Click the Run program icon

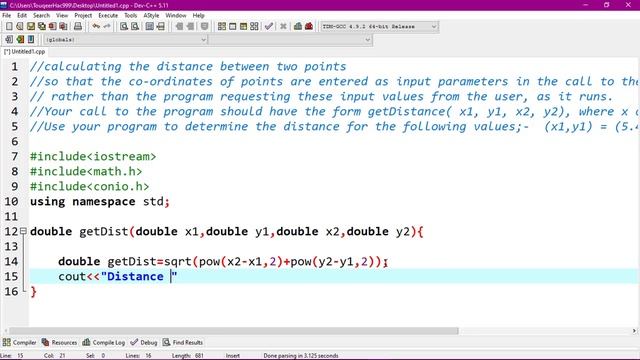[233, 27]
